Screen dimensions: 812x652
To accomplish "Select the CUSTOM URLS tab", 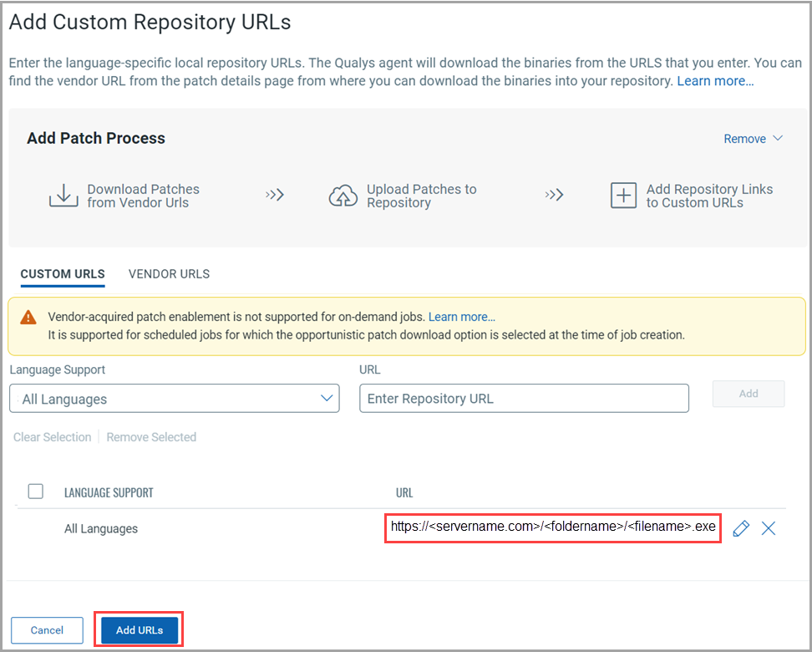I will click(63, 274).
